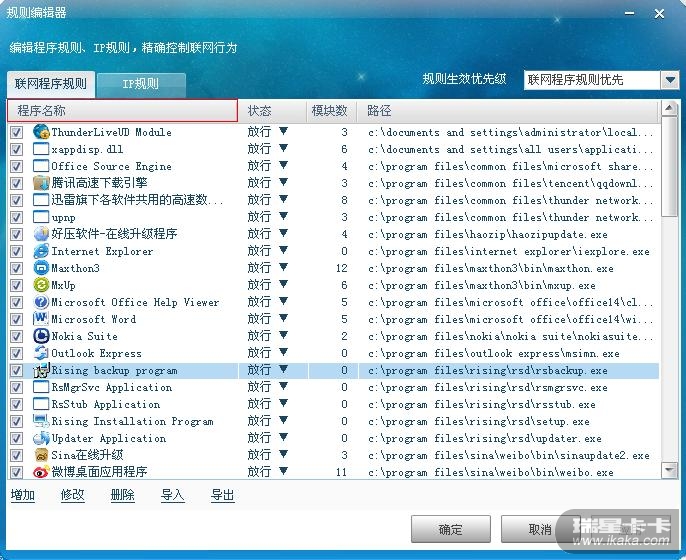Open status dropdown for Rising backup program
Screen dimensions: 686x560
click(284, 369)
